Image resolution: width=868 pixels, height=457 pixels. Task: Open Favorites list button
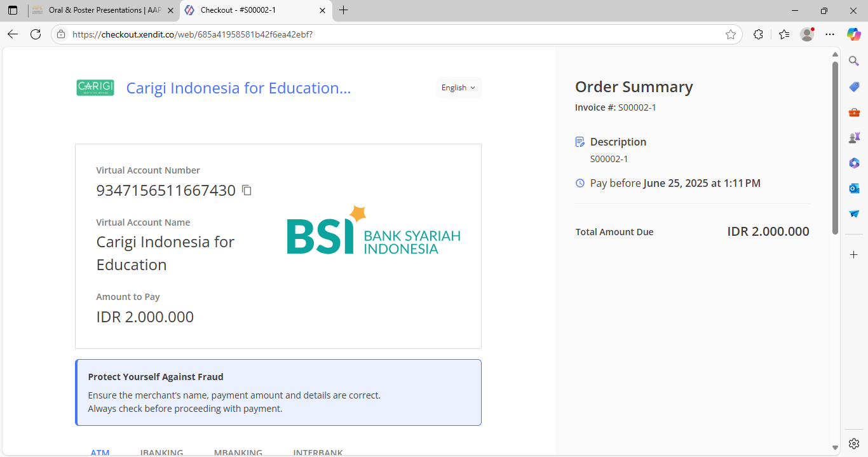tap(784, 34)
